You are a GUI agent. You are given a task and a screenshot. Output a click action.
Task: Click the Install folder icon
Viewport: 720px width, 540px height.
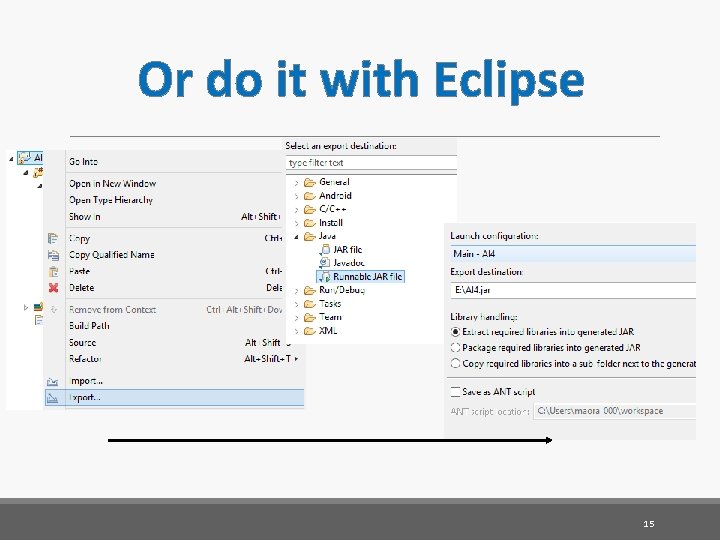[310, 223]
